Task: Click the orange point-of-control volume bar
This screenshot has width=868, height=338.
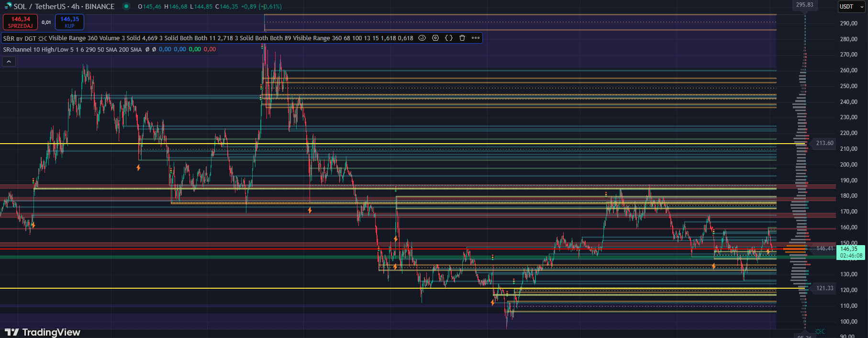Action: [794, 249]
